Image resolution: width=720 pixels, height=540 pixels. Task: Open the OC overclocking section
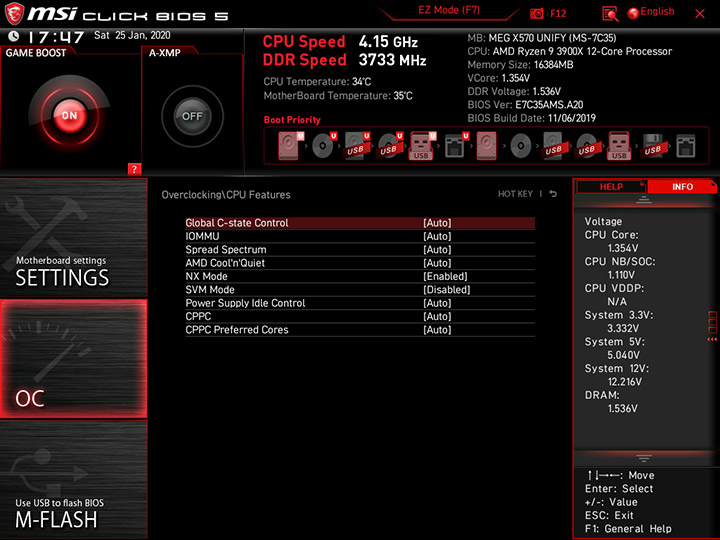click(x=73, y=359)
